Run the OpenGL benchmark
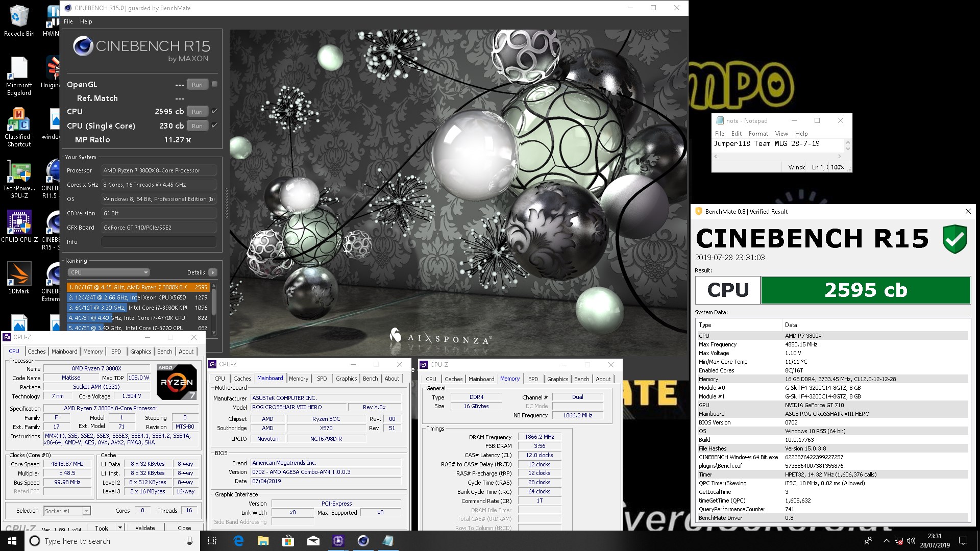 tap(197, 84)
